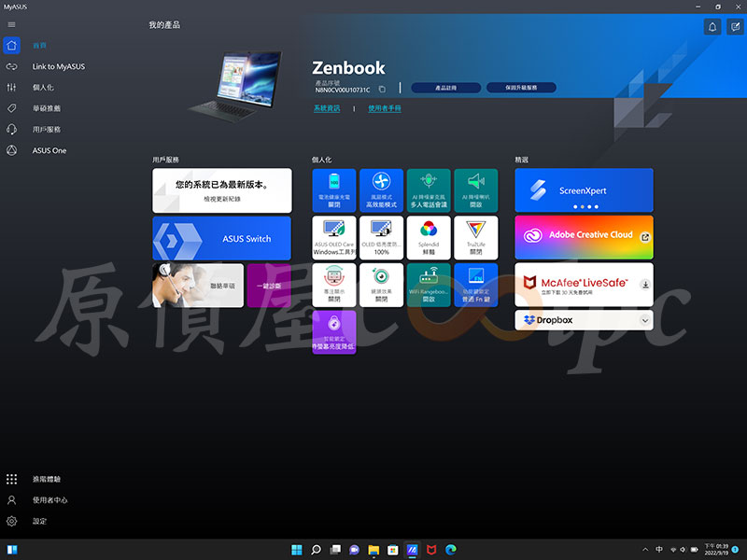The height and width of the screenshot is (560, 747).
Task: Open the ScreenXpert banner
Action: [585, 190]
